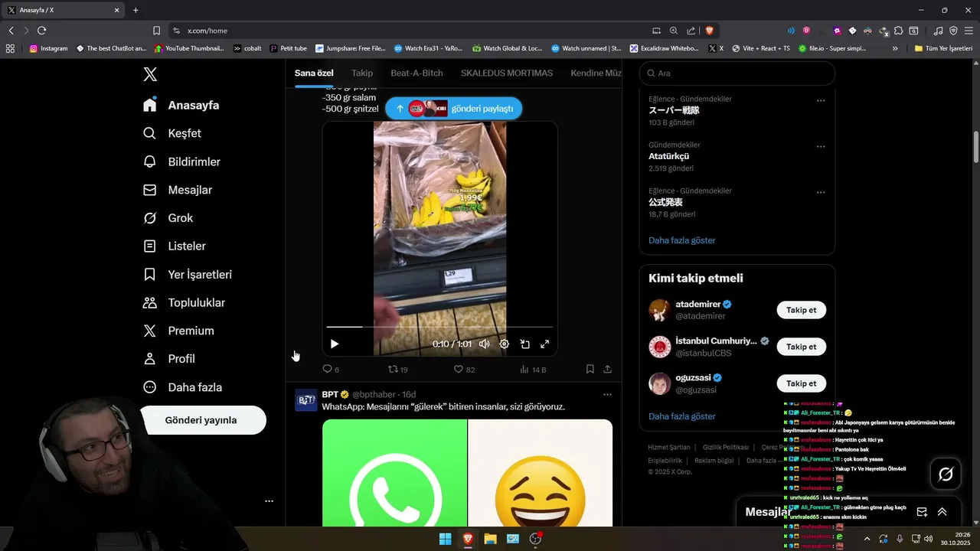The width and height of the screenshot is (980, 551).
Task: Open Listeler page
Action: point(175,246)
